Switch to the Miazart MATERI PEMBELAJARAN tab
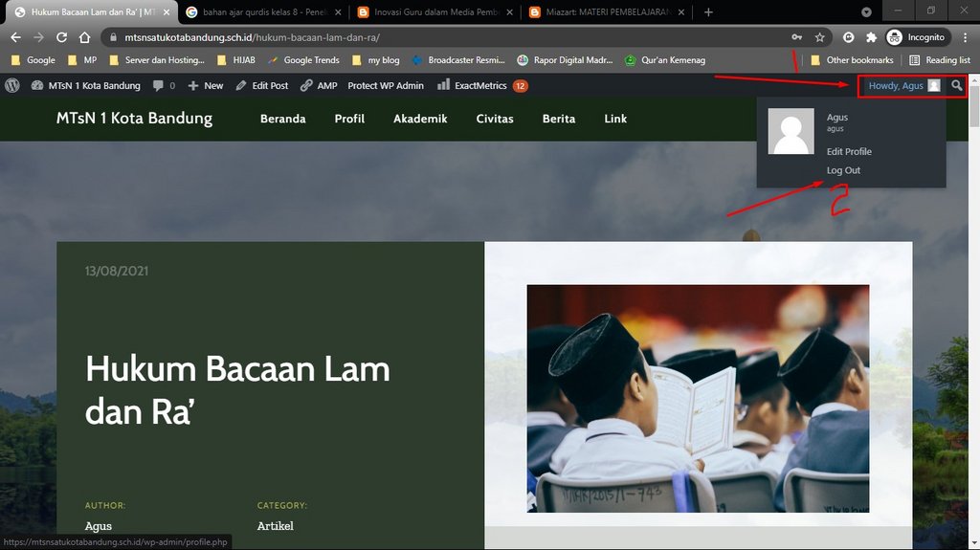The image size is (980, 550). click(x=607, y=11)
